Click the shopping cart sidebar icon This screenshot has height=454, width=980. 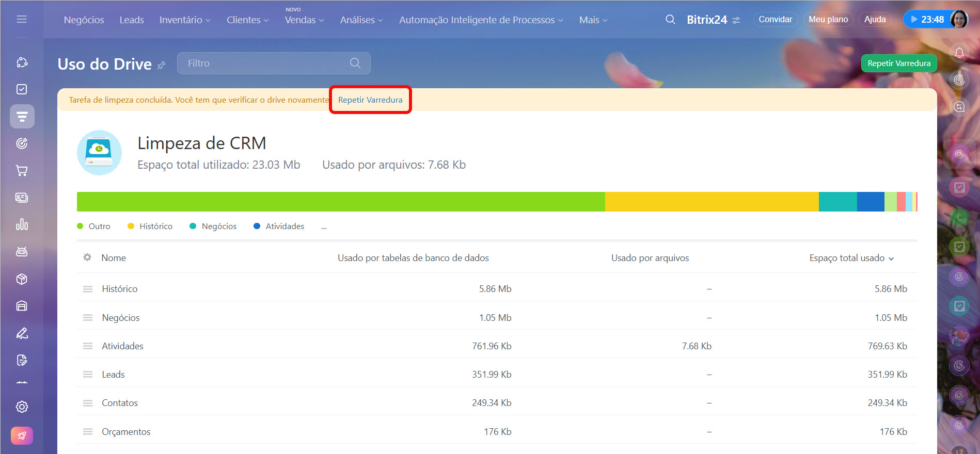point(22,170)
